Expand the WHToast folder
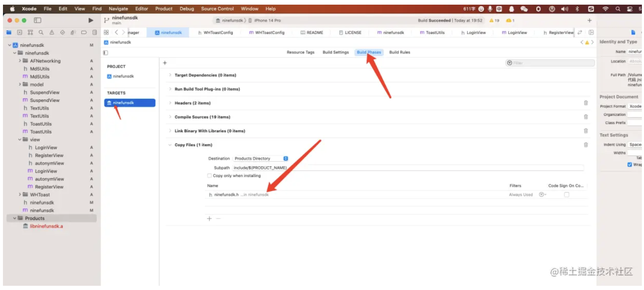Screen dimensions: 644x290 [20, 194]
